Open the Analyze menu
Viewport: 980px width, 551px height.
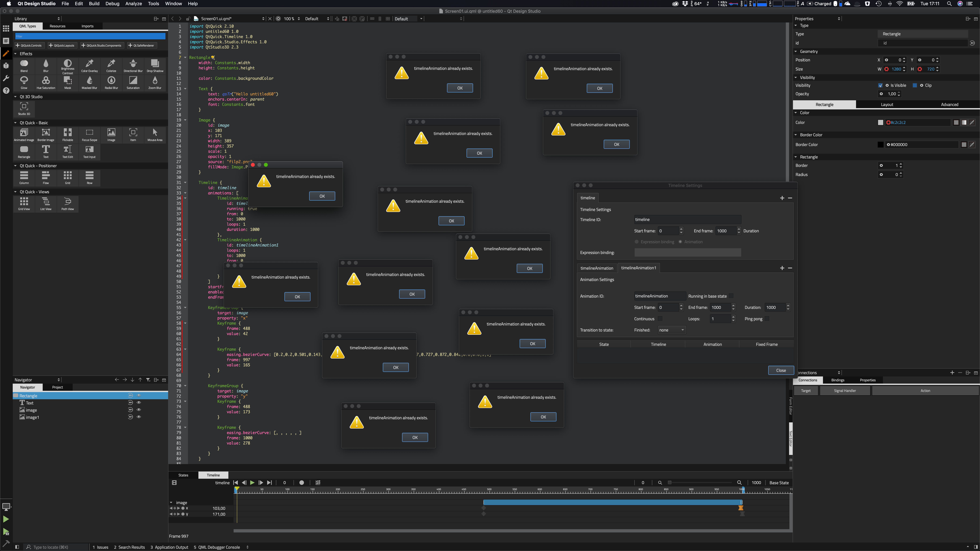point(134,3)
